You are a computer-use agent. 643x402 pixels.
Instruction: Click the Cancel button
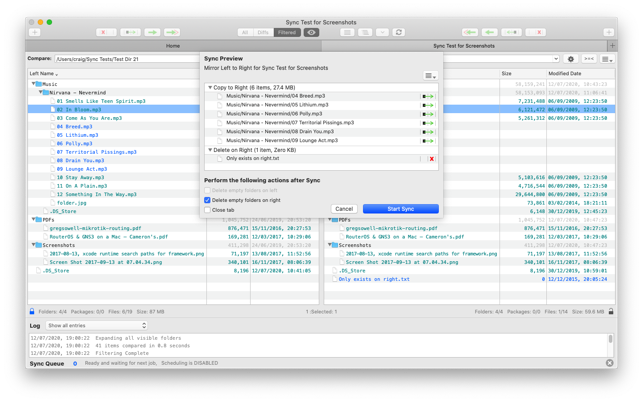click(x=344, y=209)
